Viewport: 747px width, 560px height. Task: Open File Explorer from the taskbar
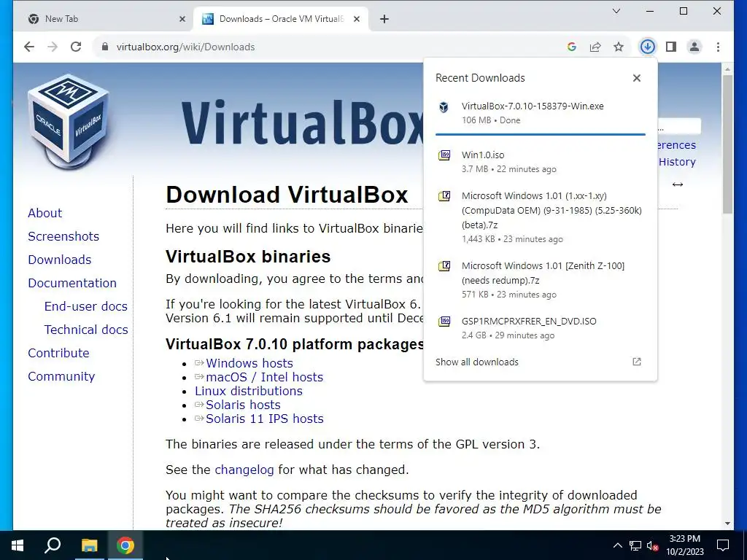89,545
